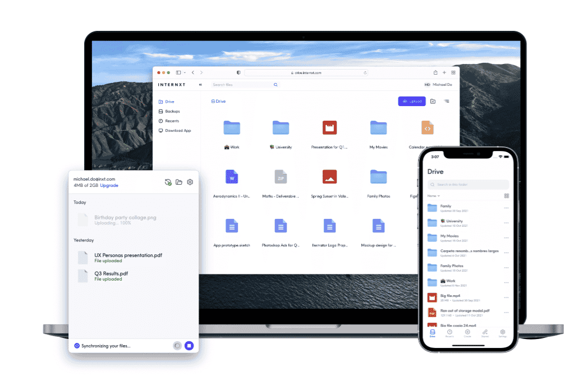Open the folder icon in the sync widget header
This screenshot has width=588, height=380.
(x=179, y=182)
